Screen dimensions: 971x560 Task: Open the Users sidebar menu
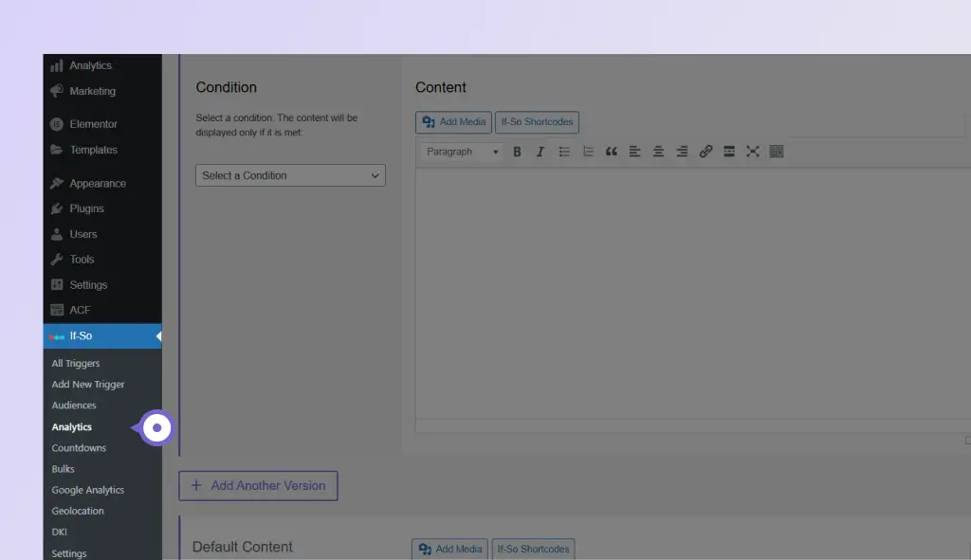[x=102, y=234]
